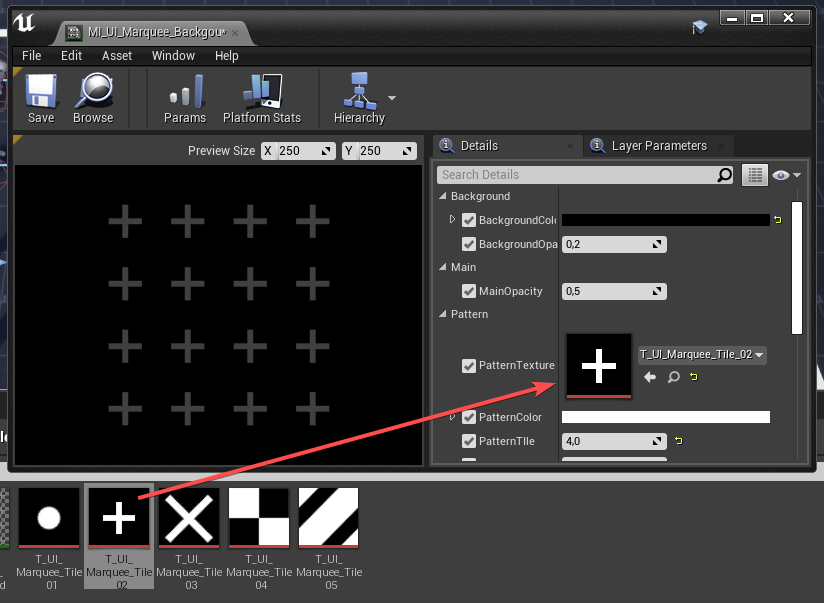Toggle the BackgroundOpacity override checkbox
Screen dimensions: 824x603
[x=469, y=244]
